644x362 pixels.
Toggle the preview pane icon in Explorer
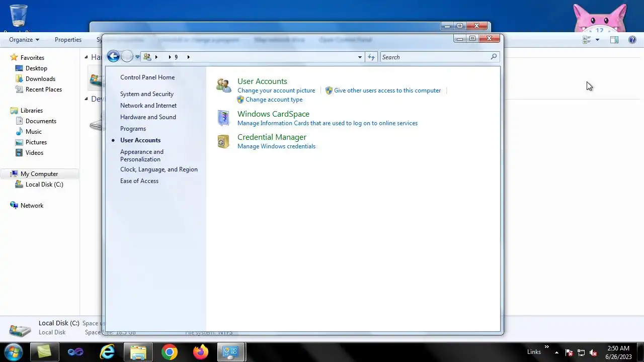point(614,40)
